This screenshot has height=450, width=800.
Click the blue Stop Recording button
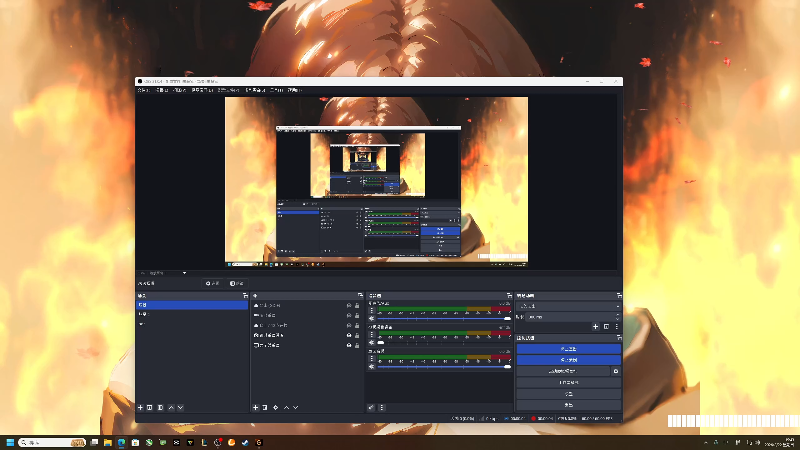pyautogui.click(x=568, y=360)
